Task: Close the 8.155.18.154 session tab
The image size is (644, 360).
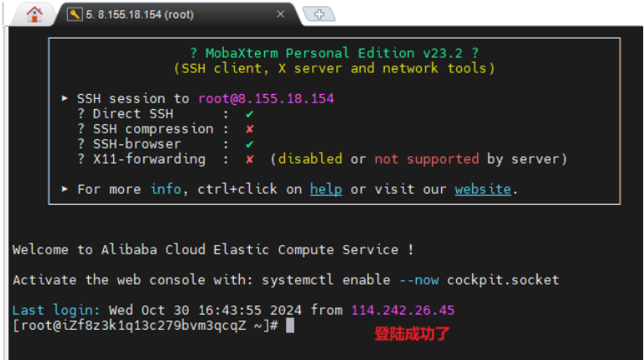Action: click(281, 14)
